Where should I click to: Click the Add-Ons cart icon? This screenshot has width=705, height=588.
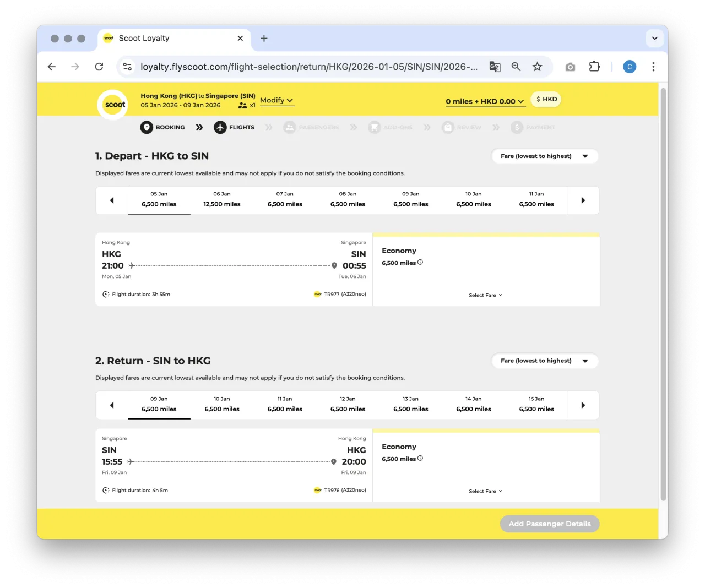375,127
